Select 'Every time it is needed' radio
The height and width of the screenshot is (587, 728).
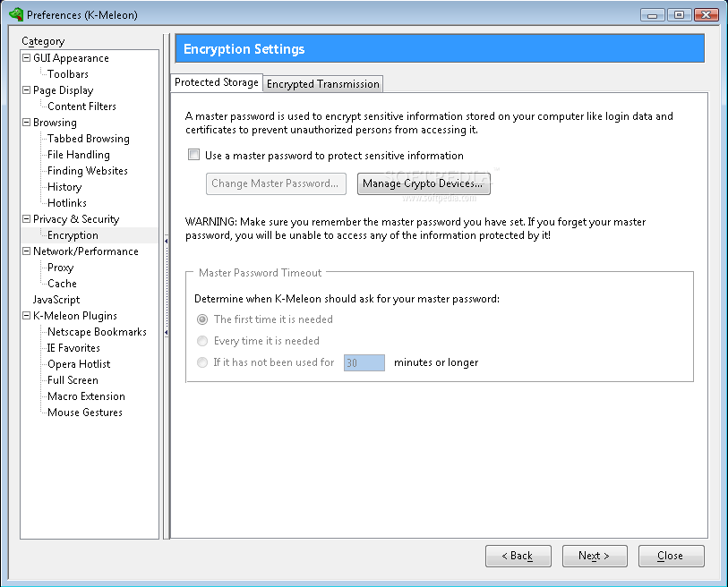point(202,341)
